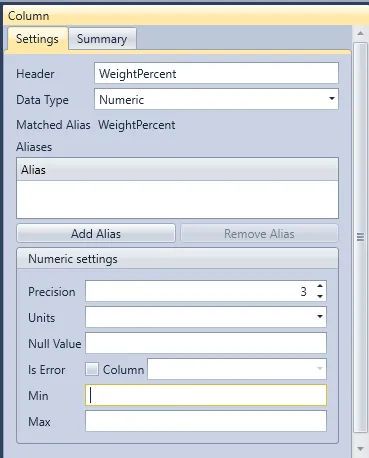Click into the Null Value field
The image size is (369, 458).
coord(206,343)
